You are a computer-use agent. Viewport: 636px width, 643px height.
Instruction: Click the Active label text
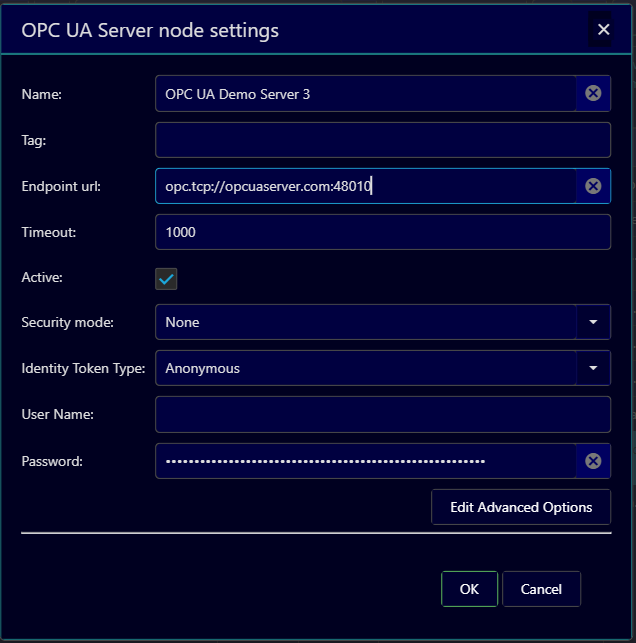click(x=42, y=278)
